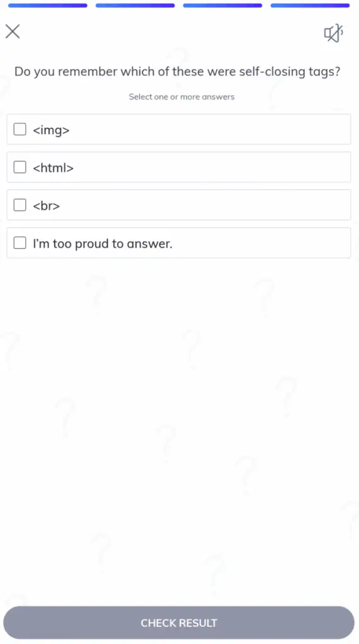The height and width of the screenshot is (644, 359).
Task: Click the fourth progress bar segment
Action: (310, 5)
